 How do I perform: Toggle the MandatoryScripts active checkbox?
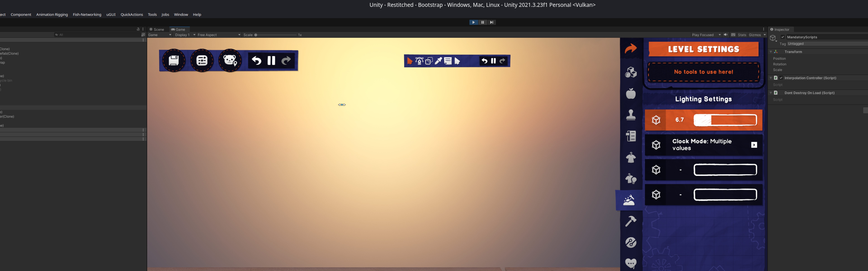[783, 37]
